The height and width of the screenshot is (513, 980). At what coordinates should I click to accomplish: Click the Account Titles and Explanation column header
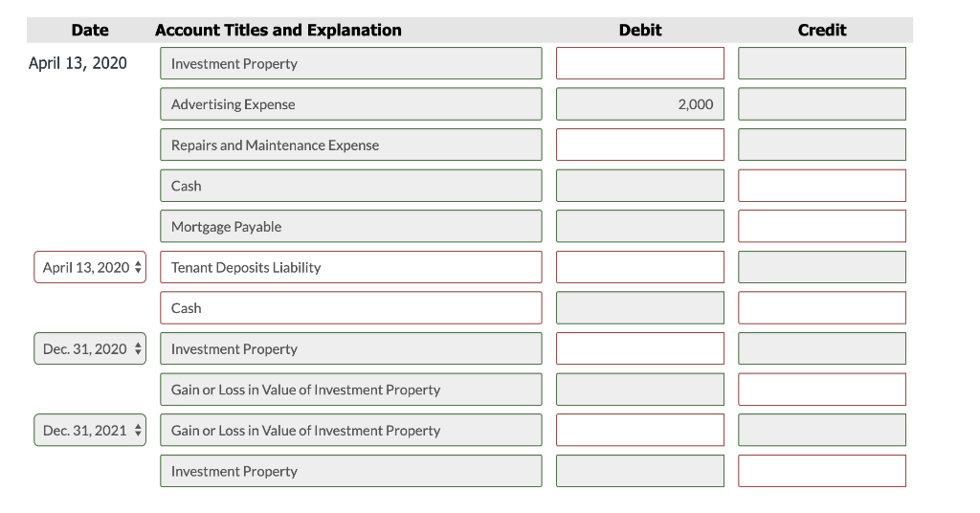coord(278,30)
